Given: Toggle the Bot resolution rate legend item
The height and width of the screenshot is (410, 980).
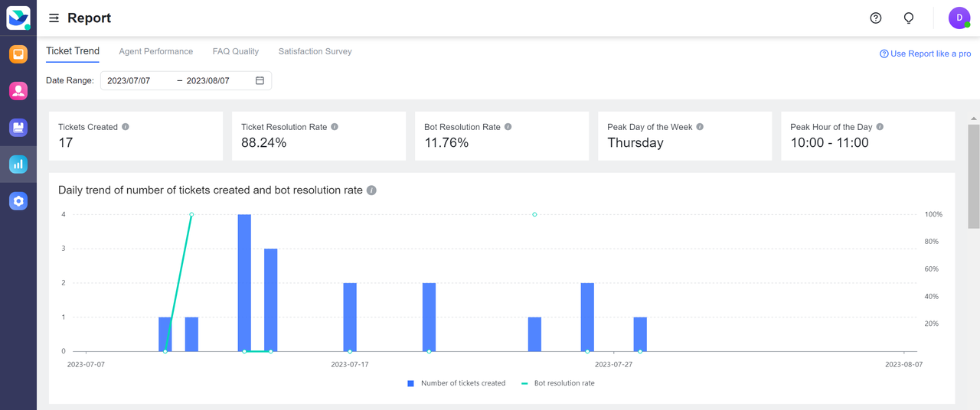Looking at the screenshot, I should 558,383.
